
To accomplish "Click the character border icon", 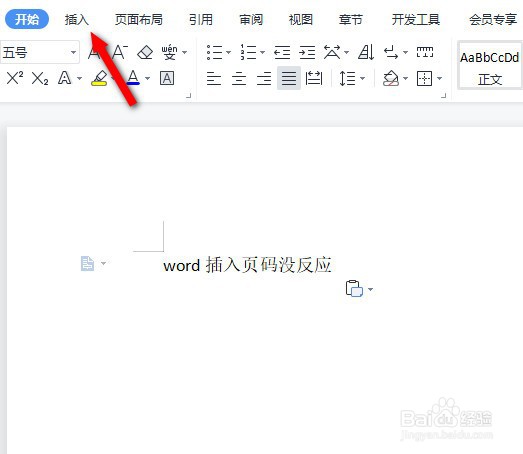I will 167,78.
